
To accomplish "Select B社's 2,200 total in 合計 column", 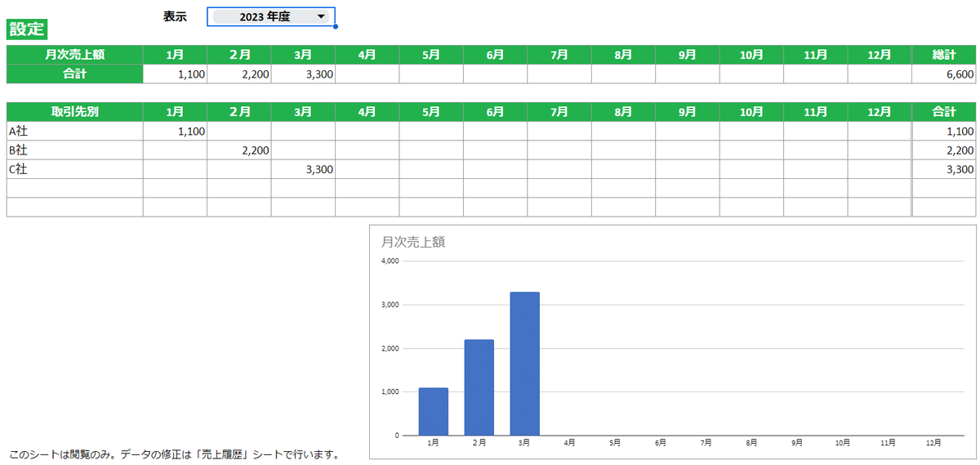I will [944, 150].
